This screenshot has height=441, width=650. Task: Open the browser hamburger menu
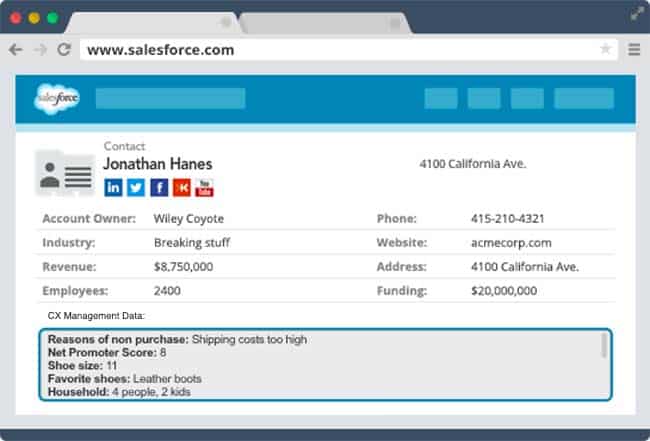tap(634, 49)
